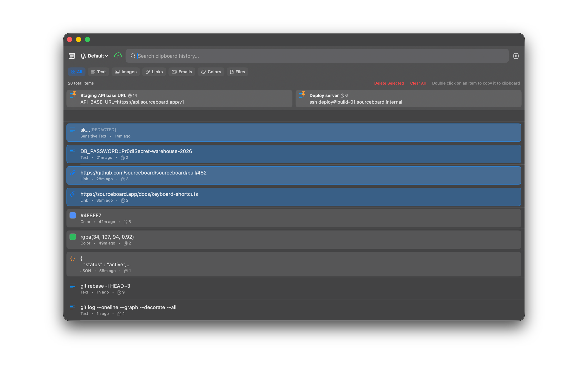This screenshot has width=588, height=368.
Task: Click text icon of git log entry
Action: click(x=73, y=307)
